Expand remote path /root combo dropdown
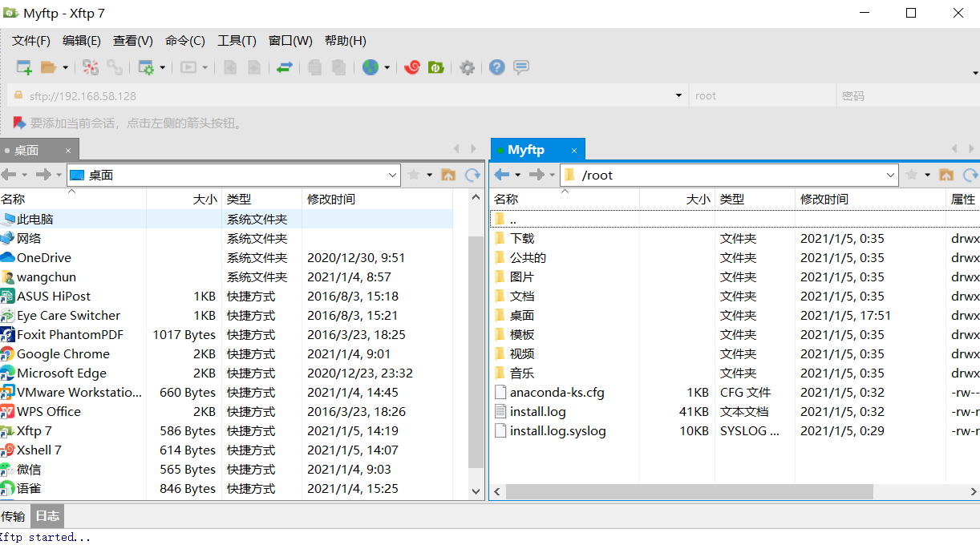980x553 pixels. 891,175
